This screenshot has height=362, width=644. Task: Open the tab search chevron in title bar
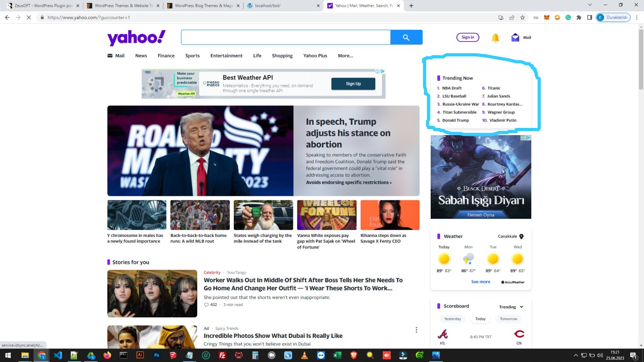590,5
